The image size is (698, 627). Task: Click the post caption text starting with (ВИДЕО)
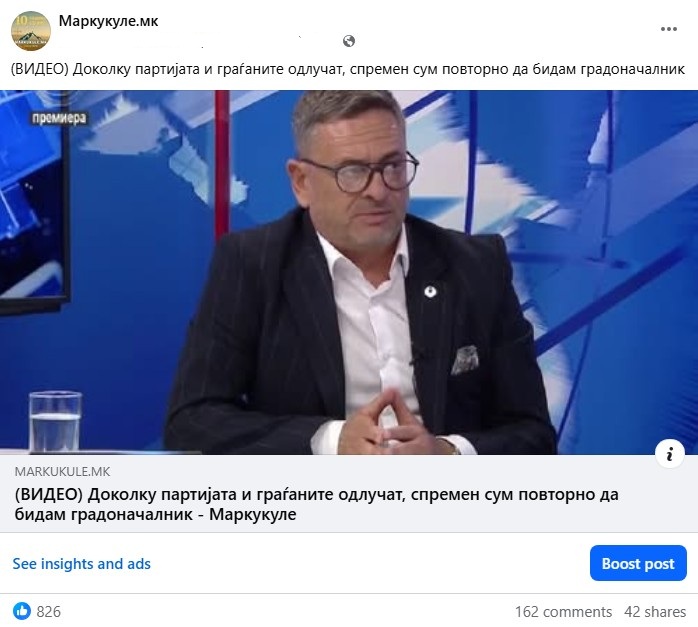coord(347,69)
